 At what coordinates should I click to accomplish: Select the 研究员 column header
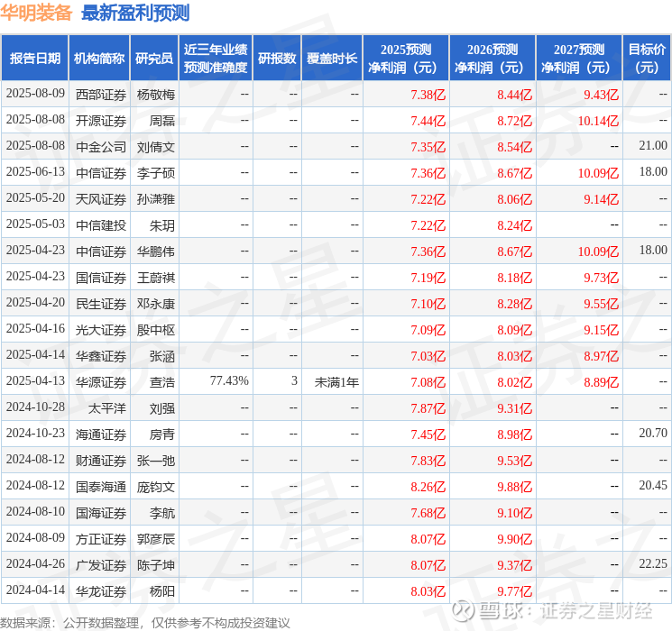154,59
